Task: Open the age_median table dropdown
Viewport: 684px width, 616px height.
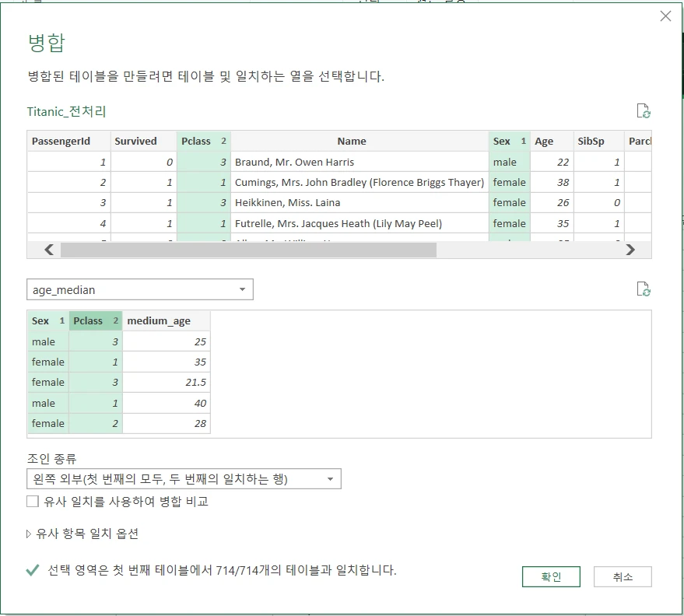Action: 140,290
